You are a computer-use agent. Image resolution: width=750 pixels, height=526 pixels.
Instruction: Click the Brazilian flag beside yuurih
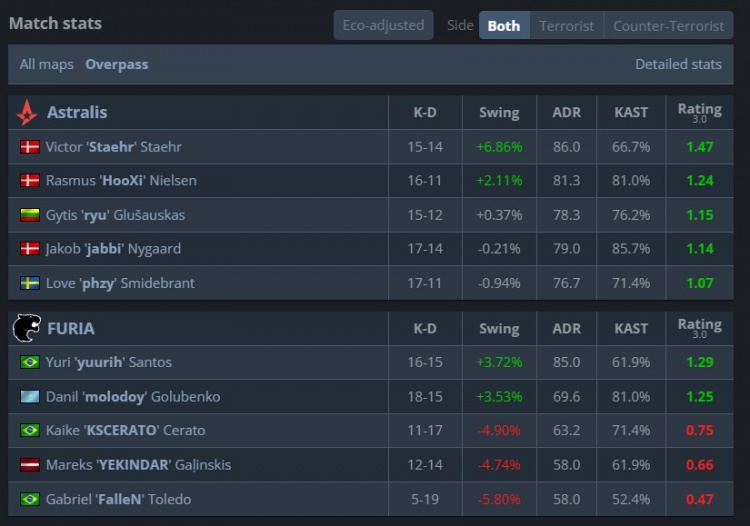tap(30, 362)
